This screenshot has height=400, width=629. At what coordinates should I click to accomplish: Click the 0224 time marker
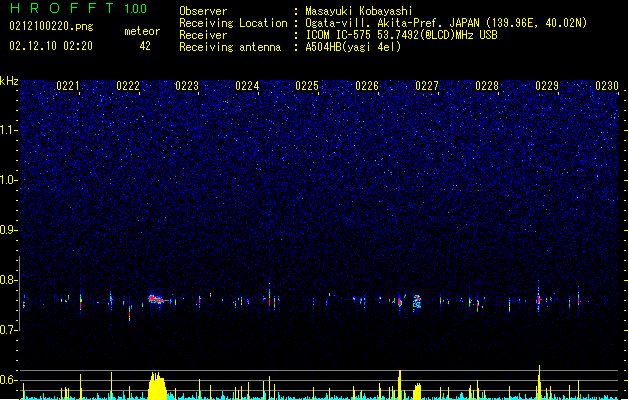(x=247, y=86)
